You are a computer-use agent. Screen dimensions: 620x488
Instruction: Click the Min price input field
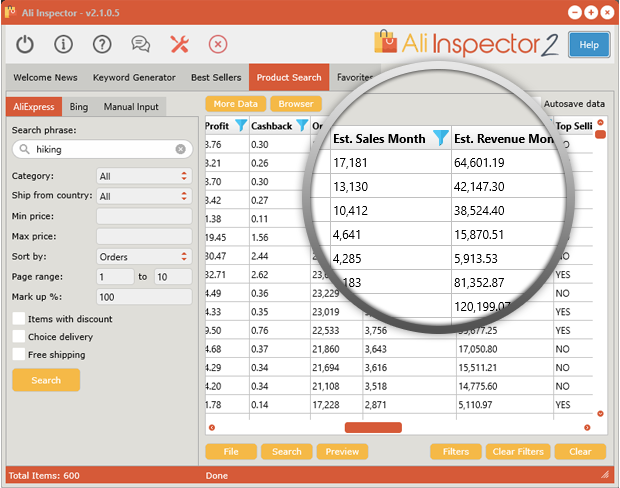144,216
